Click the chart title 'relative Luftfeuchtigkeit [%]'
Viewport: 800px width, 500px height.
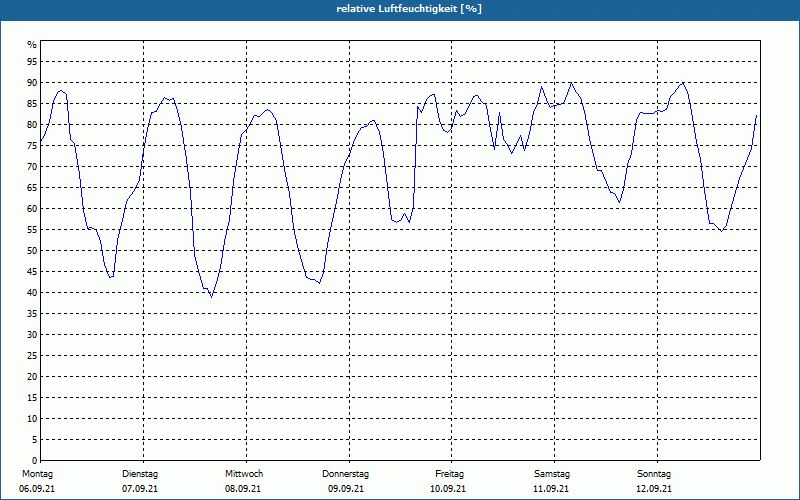[409, 9]
